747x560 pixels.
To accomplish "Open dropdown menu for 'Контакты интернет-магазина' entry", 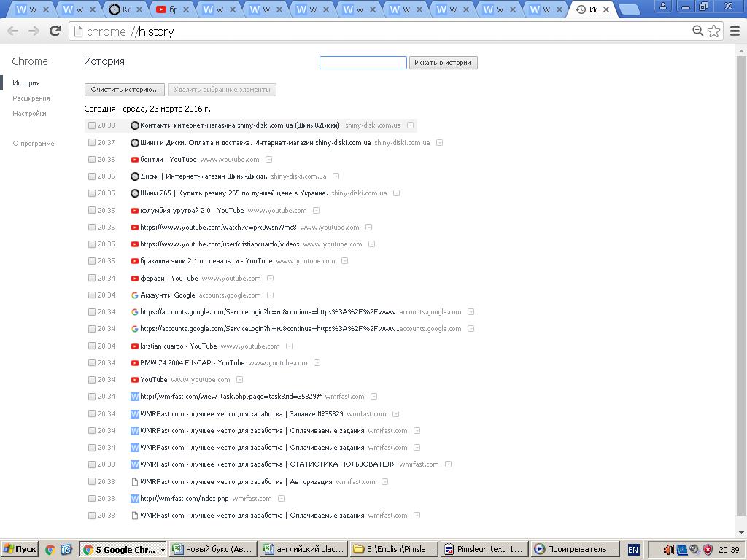I will click(410, 125).
